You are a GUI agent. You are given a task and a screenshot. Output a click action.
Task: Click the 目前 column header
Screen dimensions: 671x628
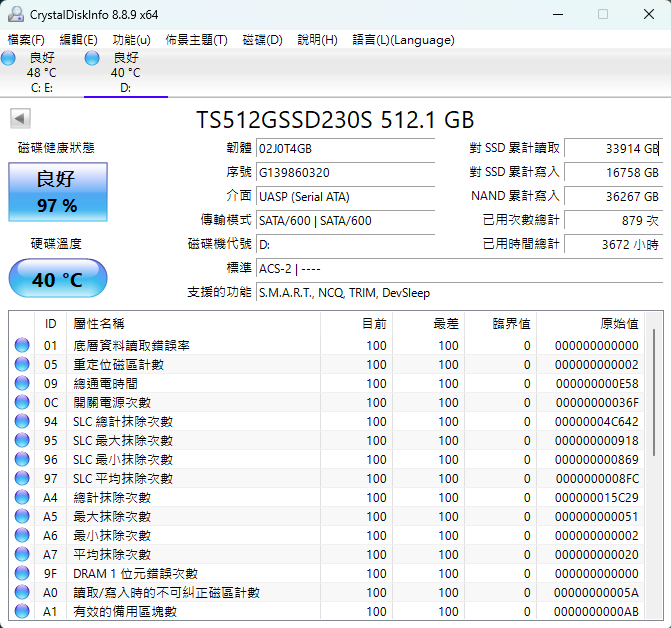(x=356, y=324)
